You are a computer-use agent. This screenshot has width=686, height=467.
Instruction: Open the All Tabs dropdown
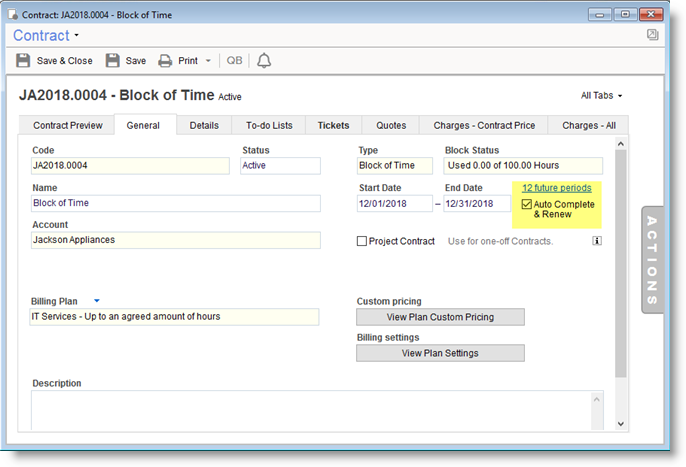click(602, 96)
